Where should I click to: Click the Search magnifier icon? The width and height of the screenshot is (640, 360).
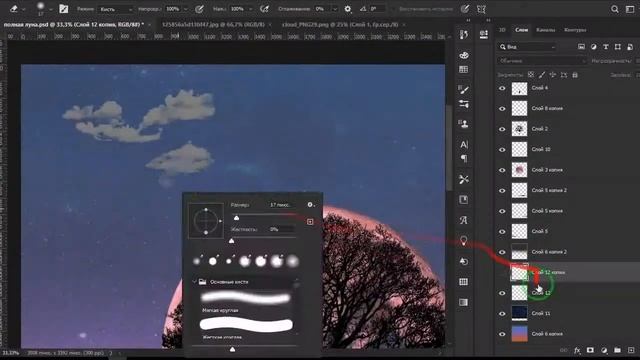pos(614,9)
